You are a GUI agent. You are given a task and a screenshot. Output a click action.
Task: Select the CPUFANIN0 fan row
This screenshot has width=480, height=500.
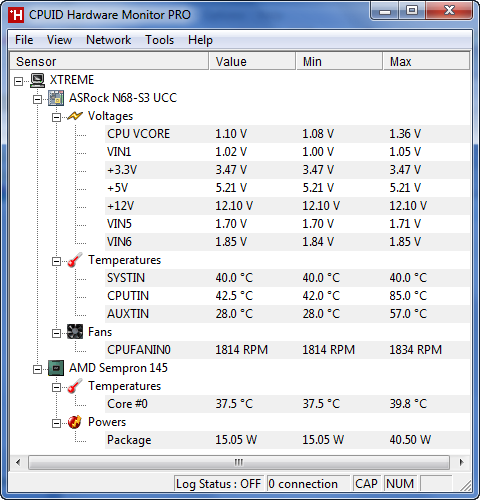tap(287, 350)
